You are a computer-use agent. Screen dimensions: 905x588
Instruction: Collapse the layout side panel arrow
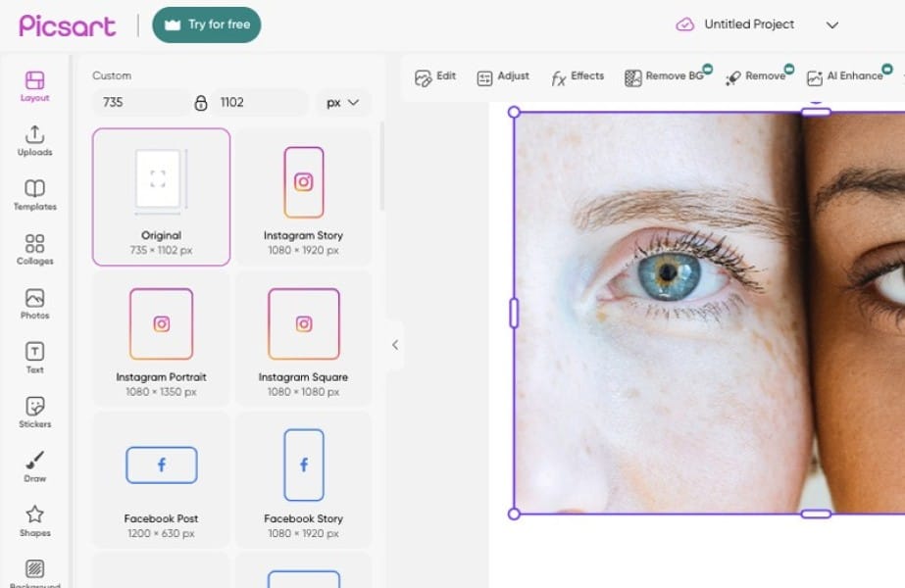point(395,345)
